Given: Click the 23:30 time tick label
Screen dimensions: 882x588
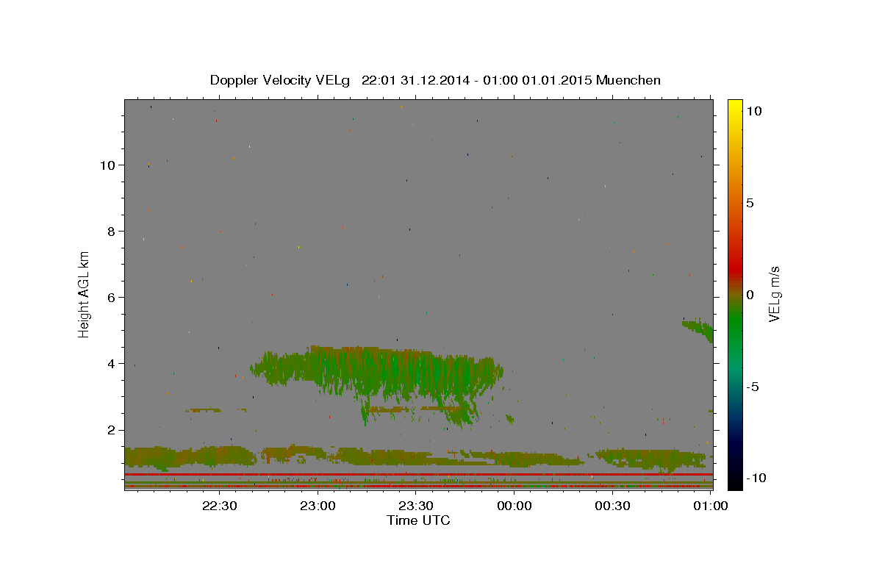Looking at the screenshot, I should (416, 506).
